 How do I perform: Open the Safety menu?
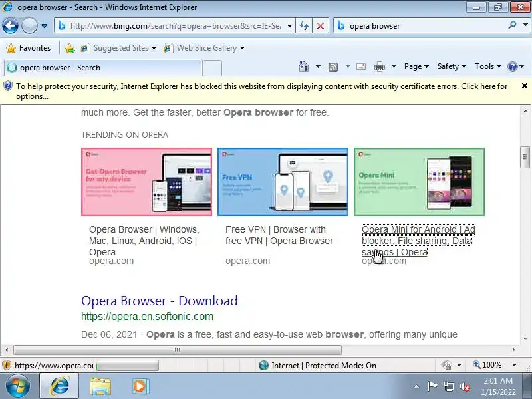click(452, 66)
